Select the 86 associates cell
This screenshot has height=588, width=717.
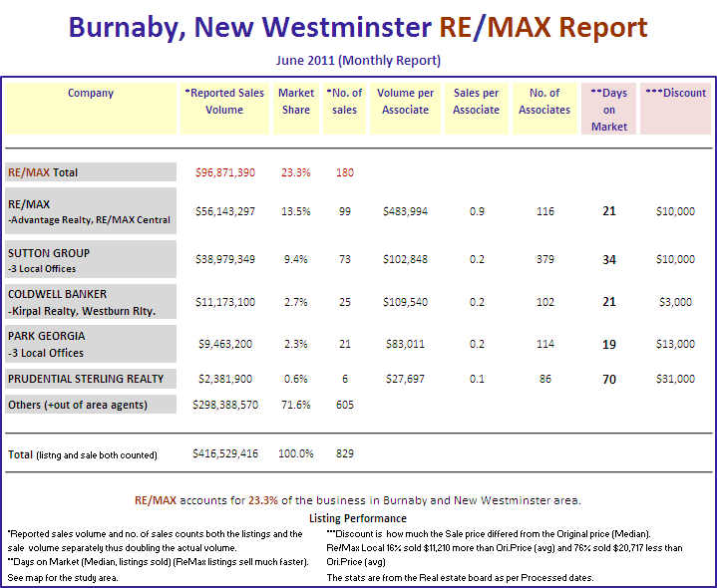(545, 379)
